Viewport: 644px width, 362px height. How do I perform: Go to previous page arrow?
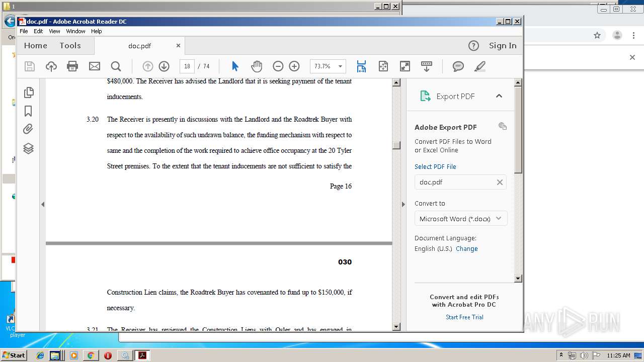148,66
